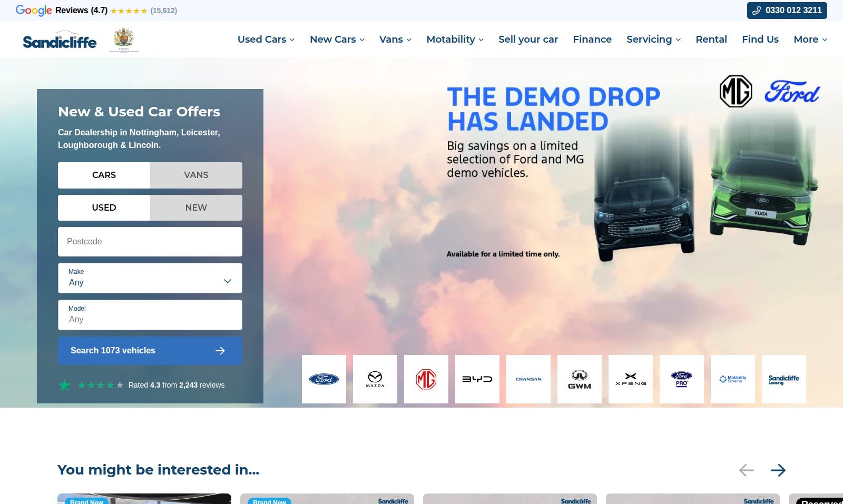
Task: Open the Ford Pro brand tile
Action: point(682,379)
